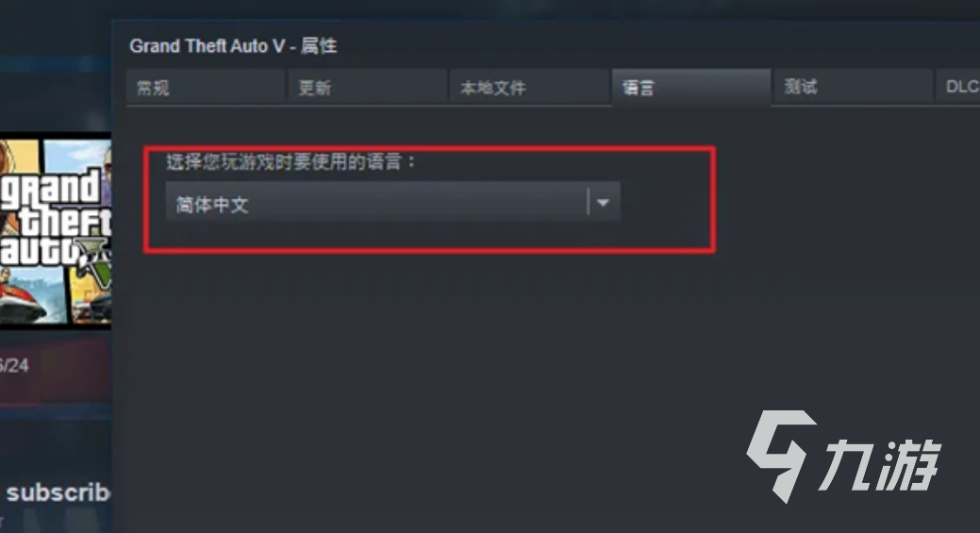This screenshot has height=533, width=980.
Task: Open the 本地文件 tab
Action: (529, 88)
